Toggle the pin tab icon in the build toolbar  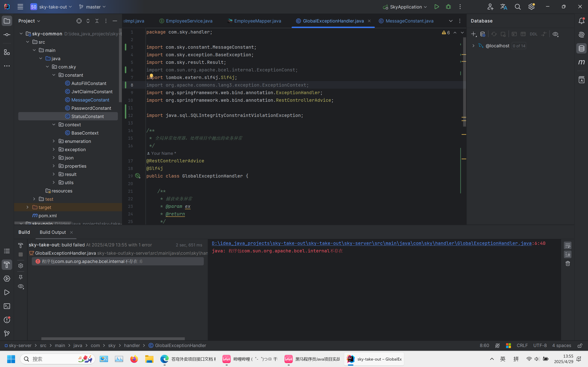[x=21, y=277]
